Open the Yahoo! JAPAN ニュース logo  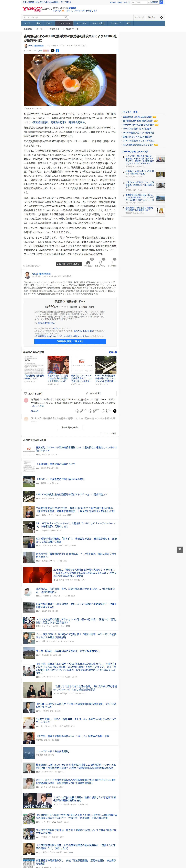click(37, 9)
